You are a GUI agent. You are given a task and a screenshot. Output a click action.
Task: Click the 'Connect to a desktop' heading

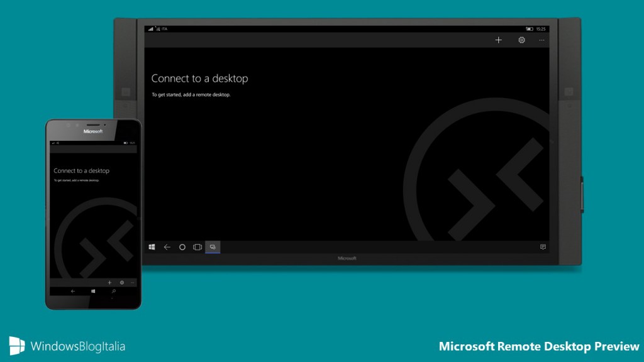point(199,79)
